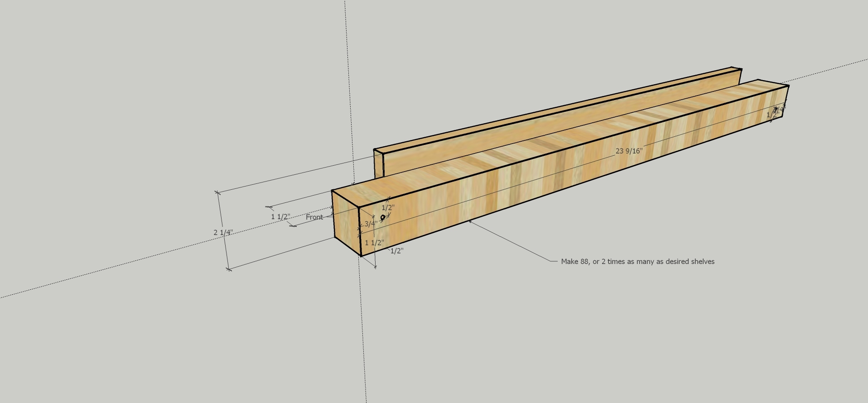Image resolution: width=868 pixels, height=403 pixels.
Task: Click the '1 1/2"' dimension on the beam face
Action: coord(375,243)
